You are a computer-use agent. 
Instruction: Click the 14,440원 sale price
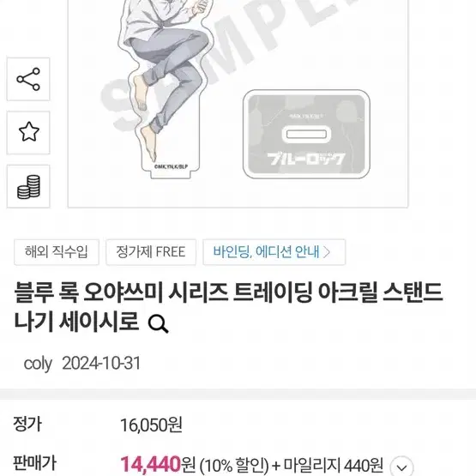tap(158, 464)
